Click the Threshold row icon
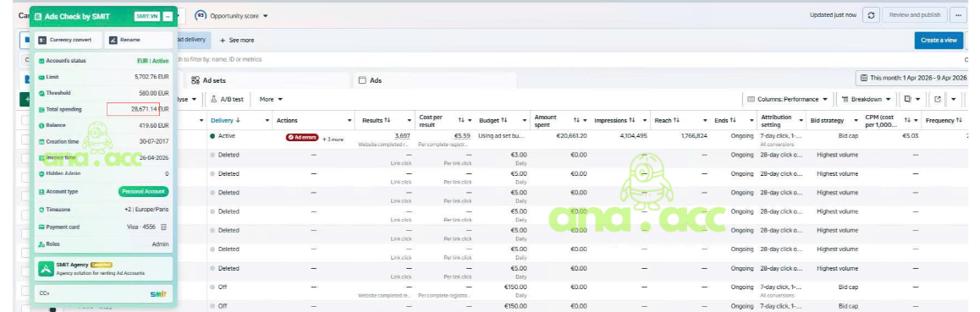 41,93
